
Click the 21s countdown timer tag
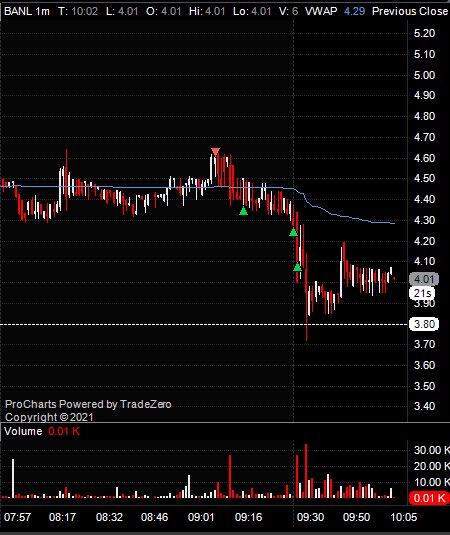[x=422, y=293]
